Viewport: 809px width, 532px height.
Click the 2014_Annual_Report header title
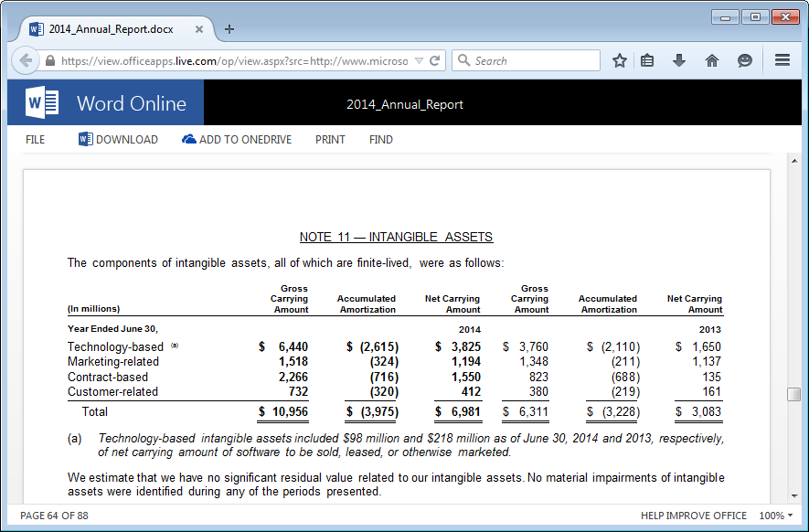(404, 104)
